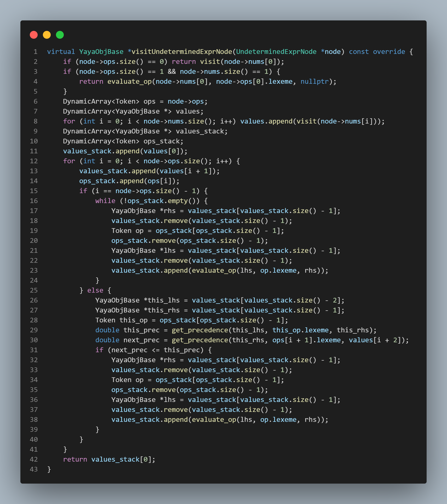Click the else keyword on line 25
This screenshot has height=504, width=447.
pyautogui.click(x=95, y=290)
